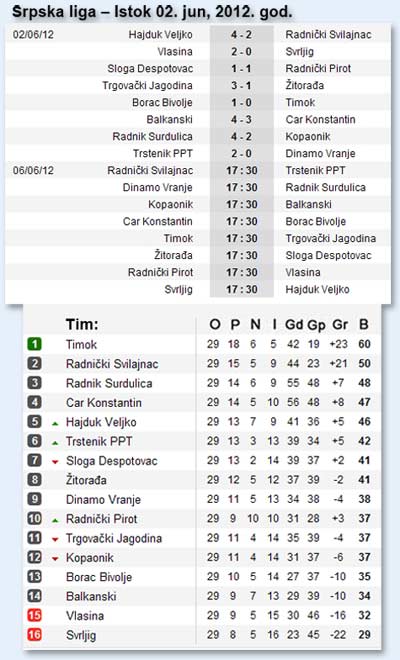Viewport: 400px width, 660px height.
Task: Click red down arrow beside Trgovački Jagodina
Action: pos(55,540)
